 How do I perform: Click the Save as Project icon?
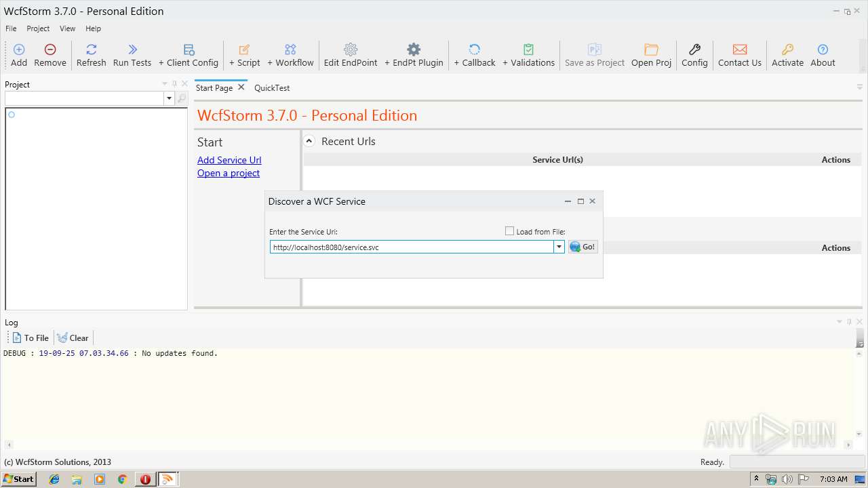click(x=595, y=49)
